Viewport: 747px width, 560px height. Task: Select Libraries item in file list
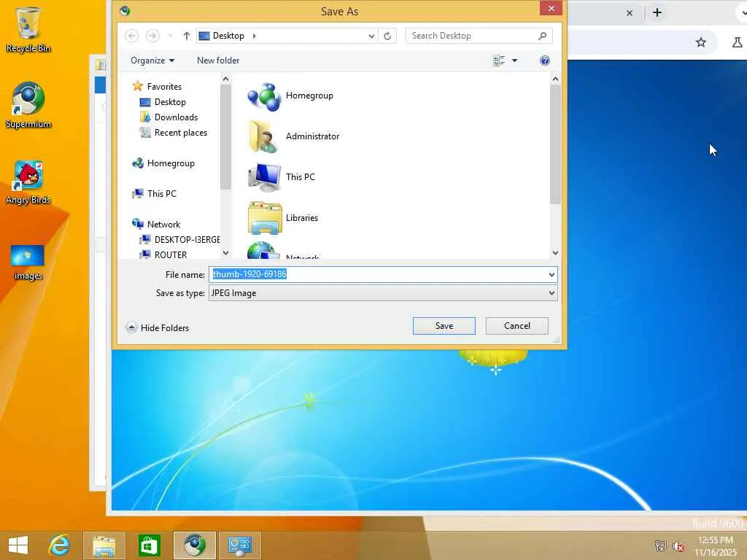pos(283,218)
